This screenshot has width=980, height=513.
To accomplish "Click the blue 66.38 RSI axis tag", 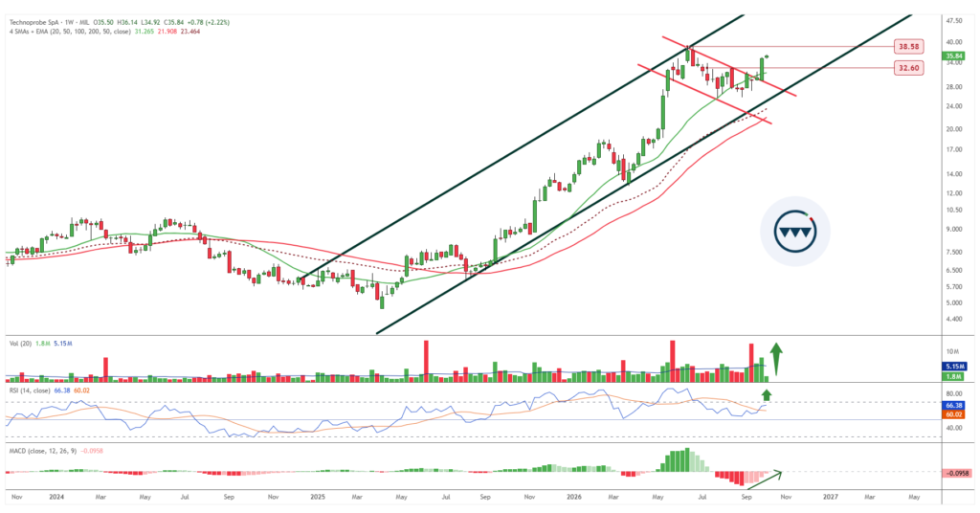I will [956, 406].
